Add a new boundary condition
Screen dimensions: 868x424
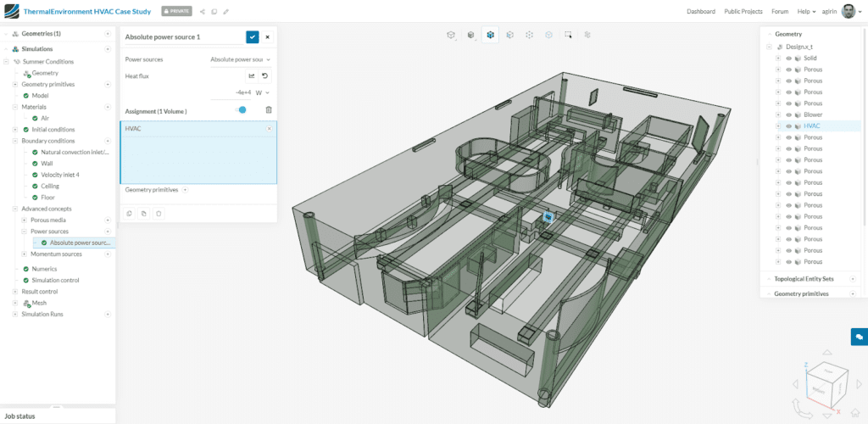click(108, 141)
